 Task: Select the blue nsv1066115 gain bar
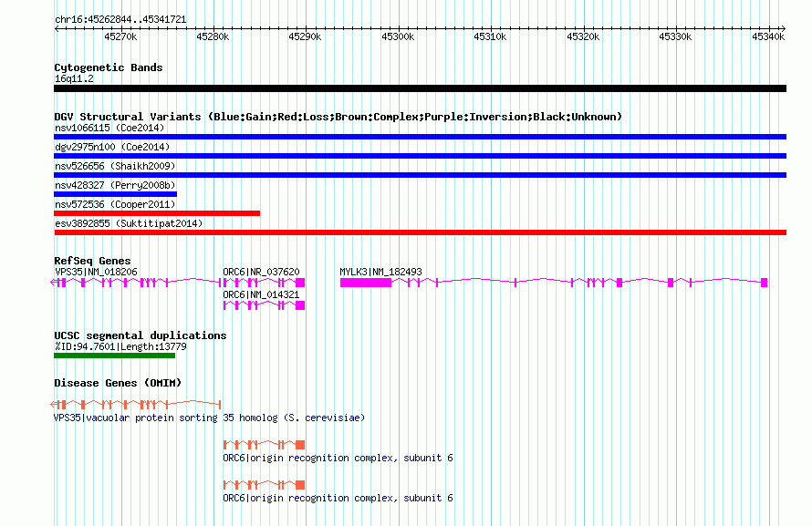[420, 137]
